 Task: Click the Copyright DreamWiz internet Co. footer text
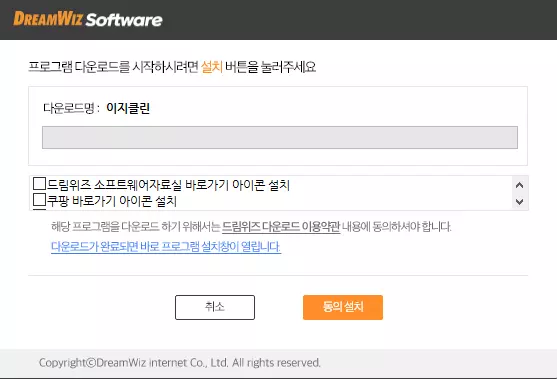click(x=180, y=363)
